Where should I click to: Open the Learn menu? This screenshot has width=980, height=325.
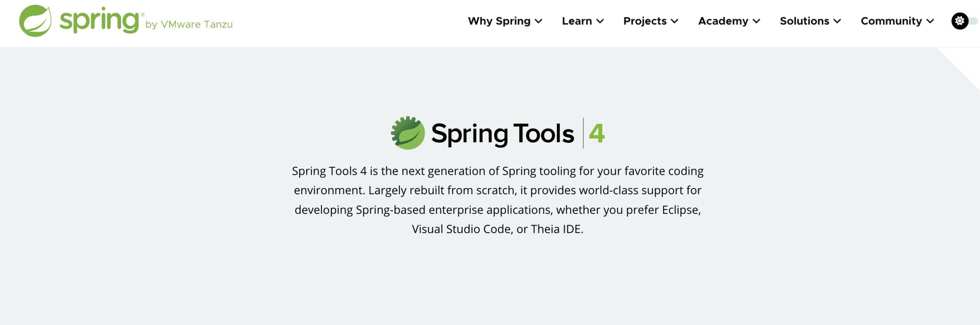coord(577,21)
